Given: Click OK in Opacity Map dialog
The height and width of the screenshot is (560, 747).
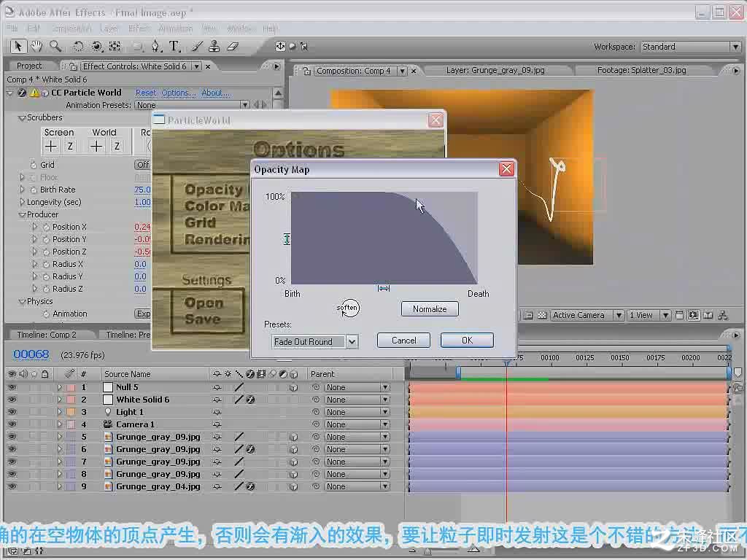Looking at the screenshot, I should [467, 341].
